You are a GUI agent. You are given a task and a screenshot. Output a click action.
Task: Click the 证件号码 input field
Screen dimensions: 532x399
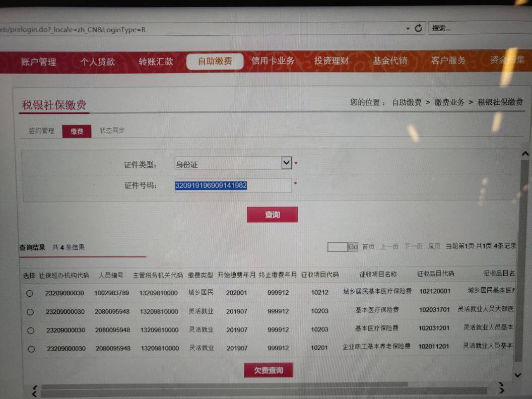click(x=233, y=185)
